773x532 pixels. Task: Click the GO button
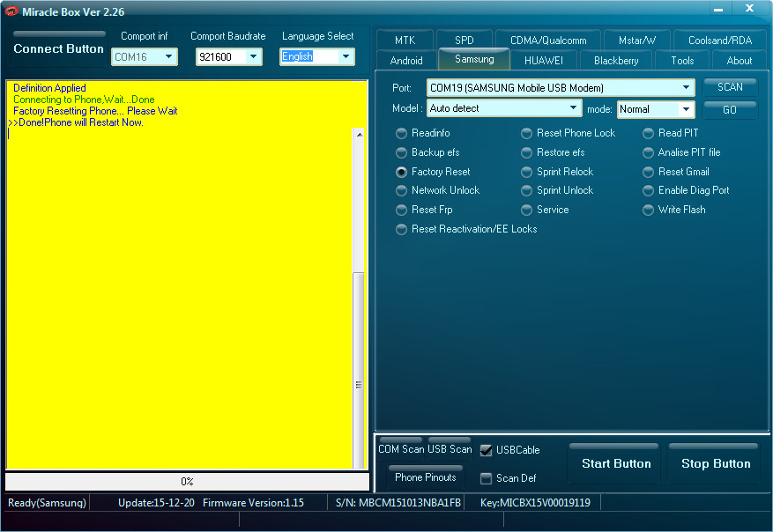coord(730,110)
